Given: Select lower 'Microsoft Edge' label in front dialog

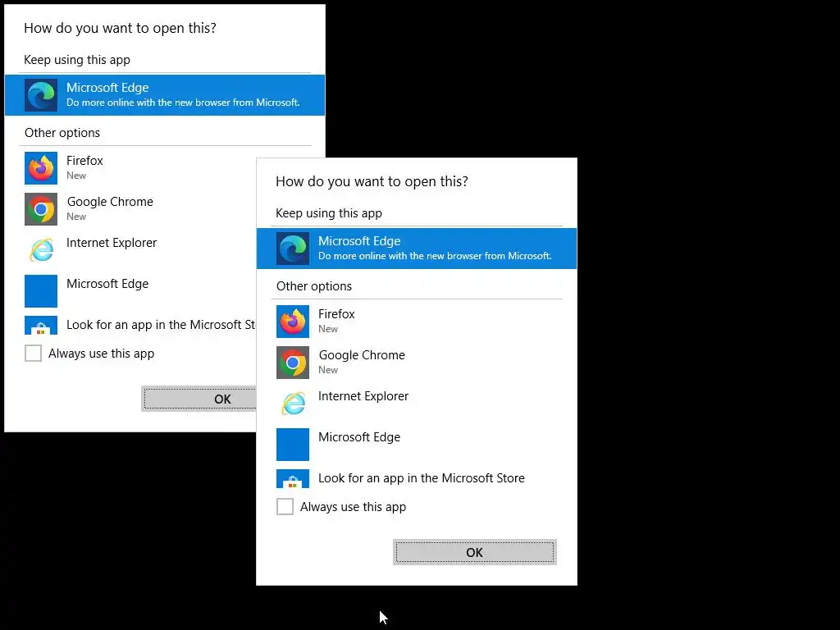Looking at the screenshot, I should click(359, 437).
